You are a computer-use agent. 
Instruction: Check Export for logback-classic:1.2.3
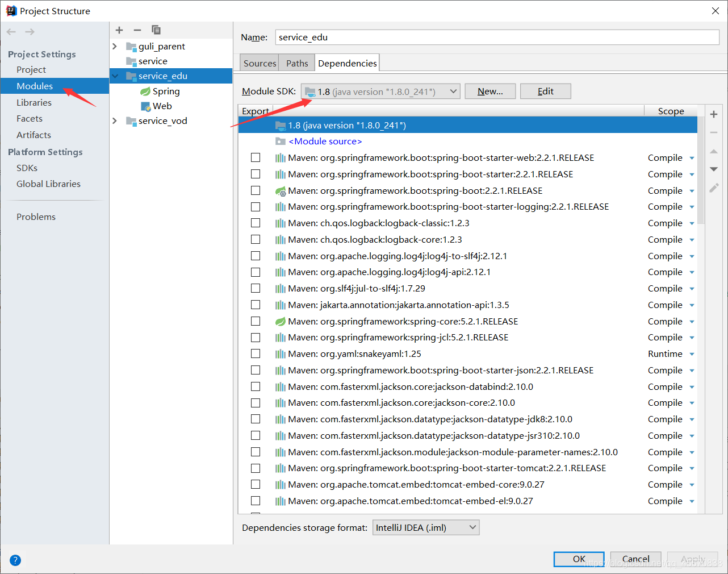click(256, 223)
